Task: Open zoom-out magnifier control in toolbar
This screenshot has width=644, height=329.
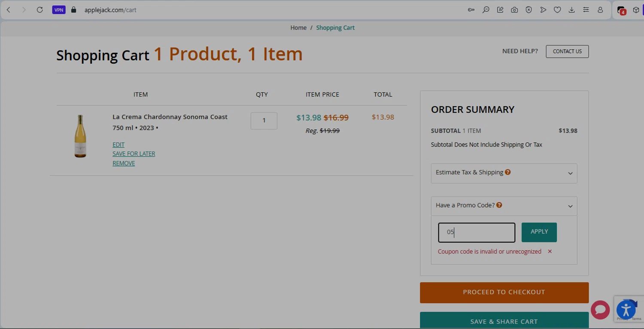Action: tap(486, 10)
